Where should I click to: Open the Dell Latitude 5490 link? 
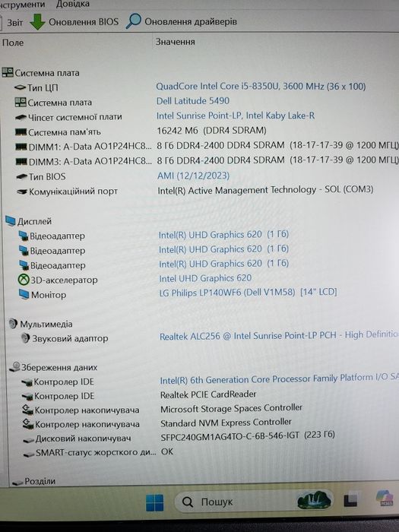pos(193,101)
